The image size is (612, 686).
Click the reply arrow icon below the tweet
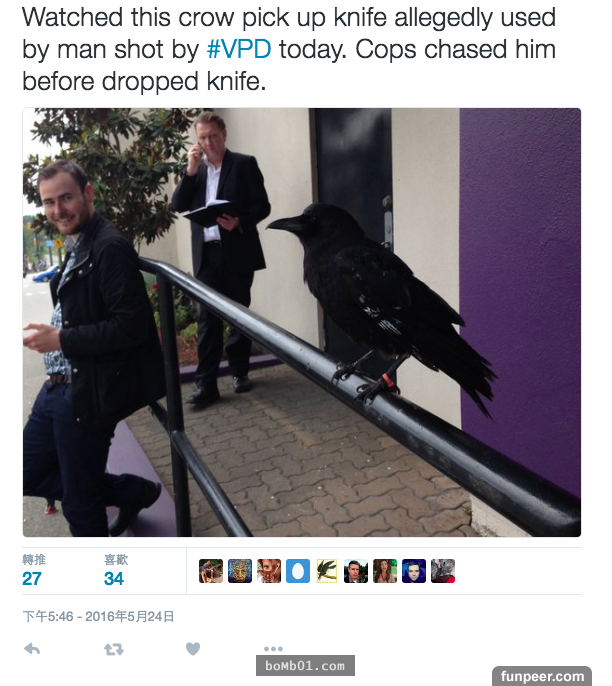[32, 649]
